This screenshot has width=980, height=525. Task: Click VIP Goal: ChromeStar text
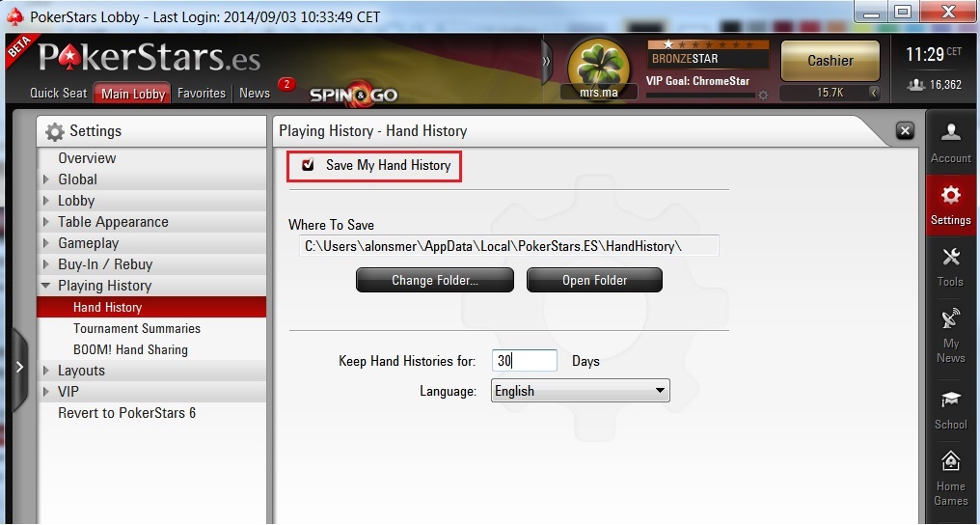[x=698, y=81]
